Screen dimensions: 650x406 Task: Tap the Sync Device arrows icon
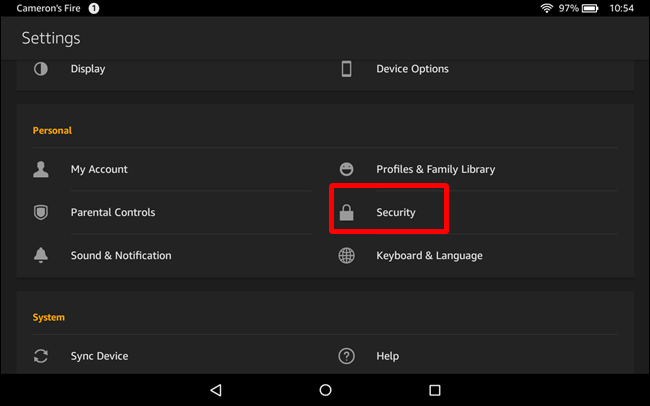pyautogui.click(x=41, y=356)
